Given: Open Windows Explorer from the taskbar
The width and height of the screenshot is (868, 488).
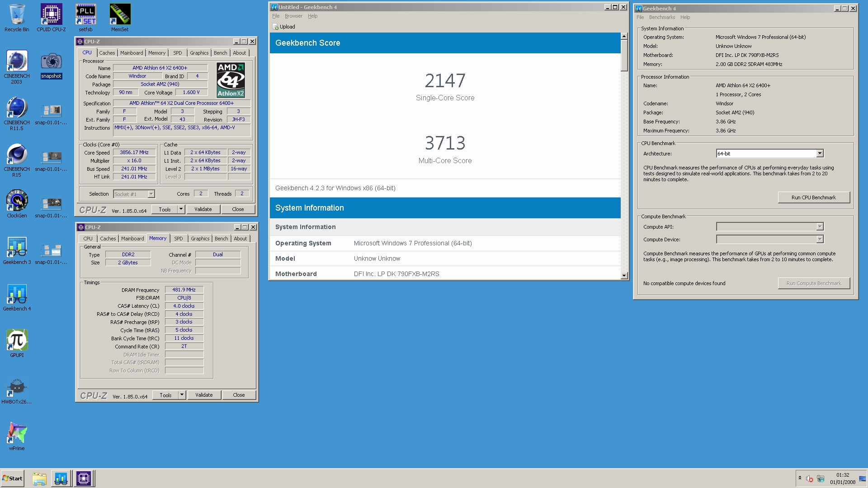Looking at the screenshot, I should (x=39, y=479).
